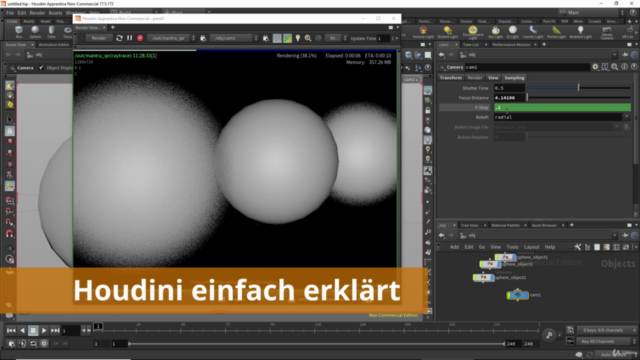The width and height of the screenshot is (640, 360).
Task: Click the light bulb icon in Render View
Action: pos(298,38)
